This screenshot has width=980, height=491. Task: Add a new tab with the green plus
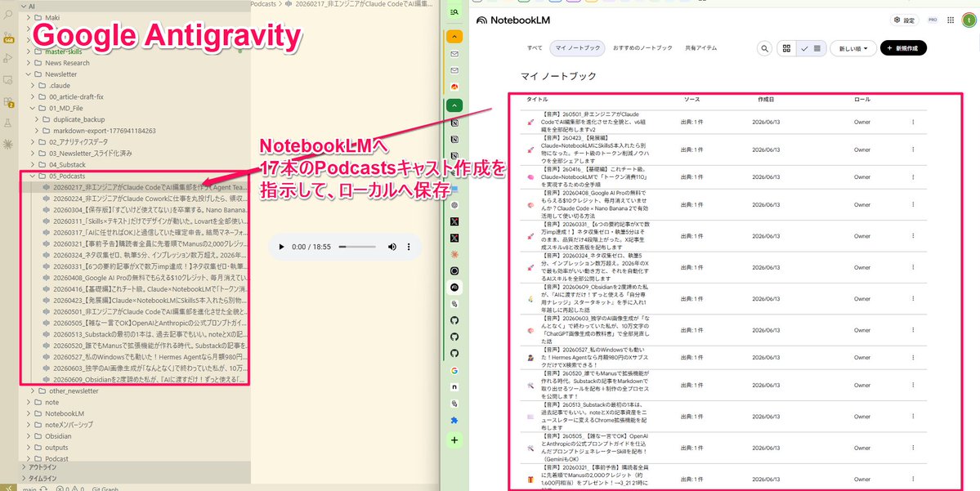pyautogui.click(x=454, y=440)
